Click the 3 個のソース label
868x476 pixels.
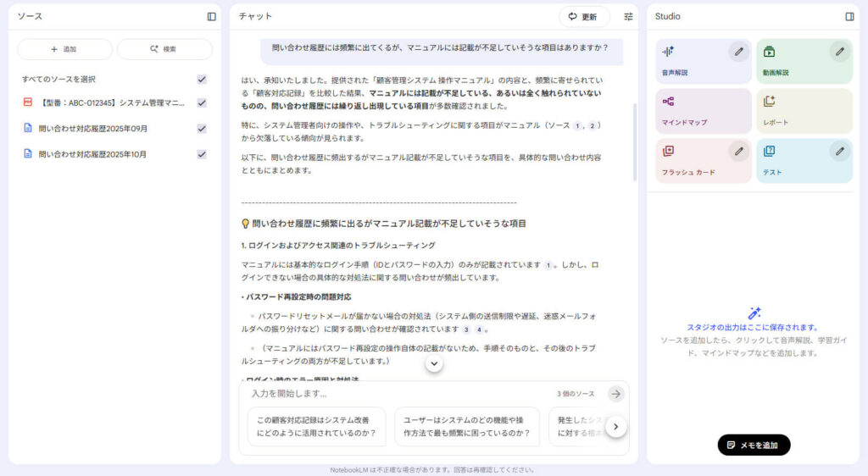tap(576, 394)
